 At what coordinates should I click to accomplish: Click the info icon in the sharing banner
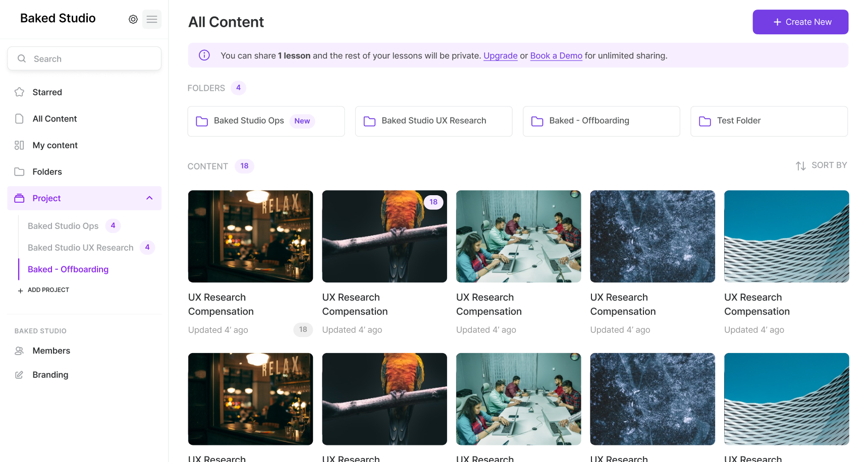204,55
